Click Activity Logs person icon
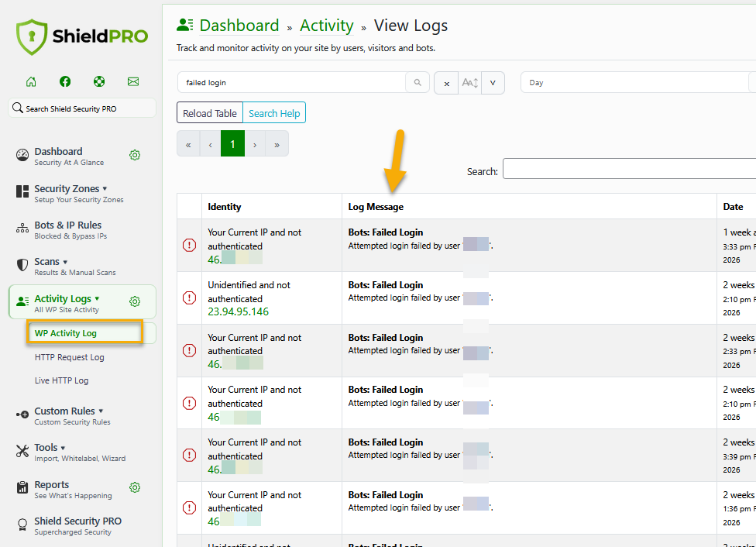 point(22,301)
